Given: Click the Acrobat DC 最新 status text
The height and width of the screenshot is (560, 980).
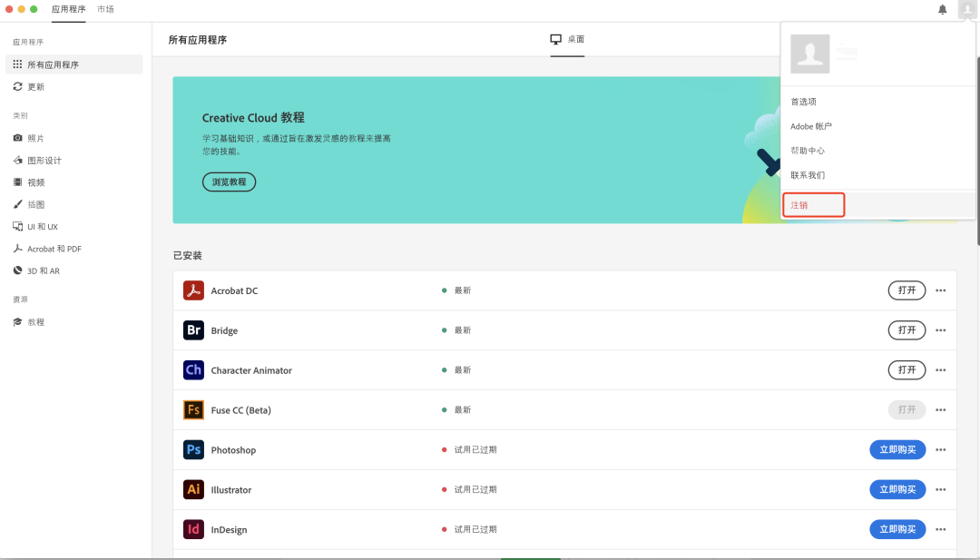Looking at the screenshot, I should [x=463, y=290].
